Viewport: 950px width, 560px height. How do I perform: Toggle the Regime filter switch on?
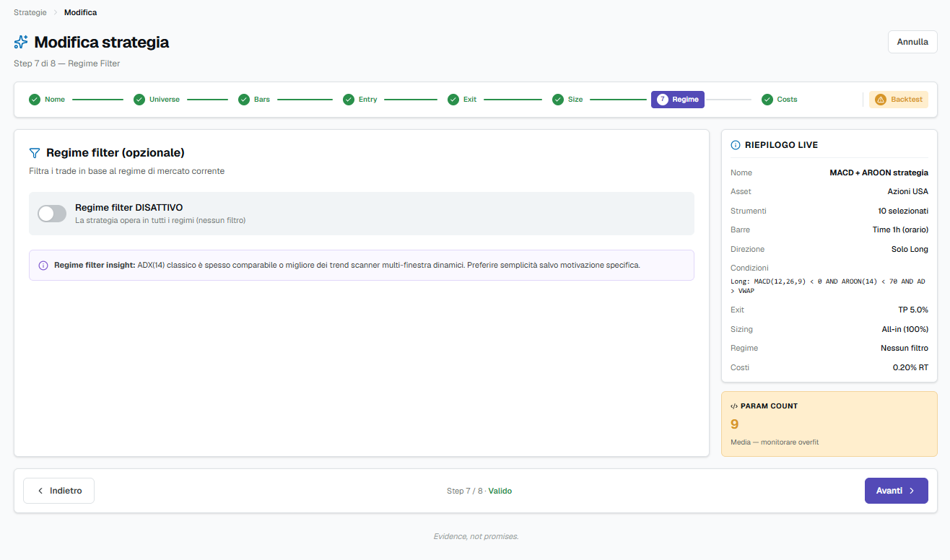pyautogui.click(x=52, y=214)
